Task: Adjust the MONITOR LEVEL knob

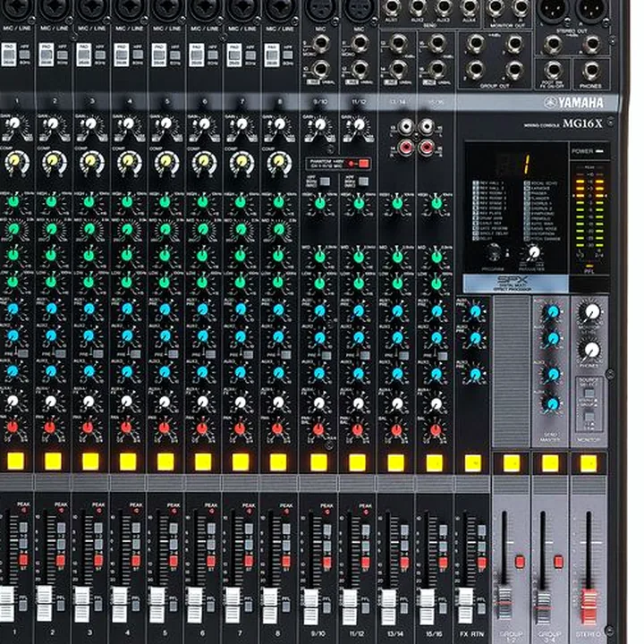Action: (590, 312)
